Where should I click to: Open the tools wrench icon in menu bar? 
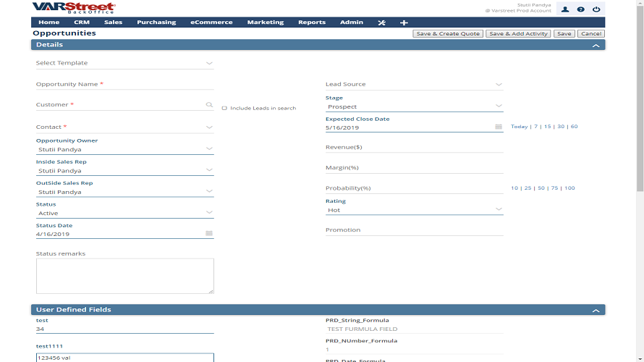[381, 22]
